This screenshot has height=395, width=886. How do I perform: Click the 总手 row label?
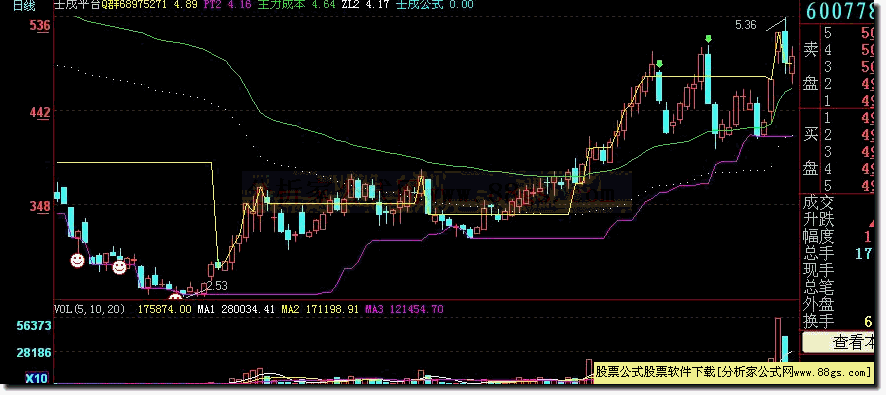point(819,253)
